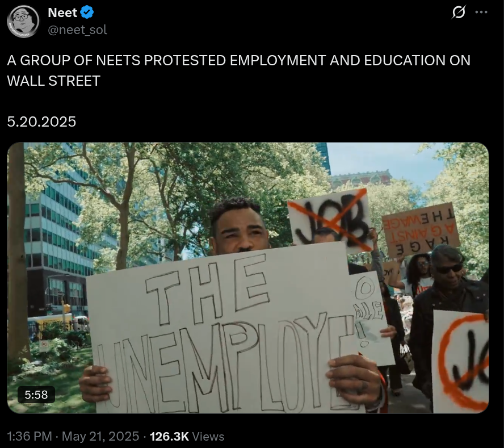
Task: Click the blue verified checkmark badge
Action: [x=87, y=12]
